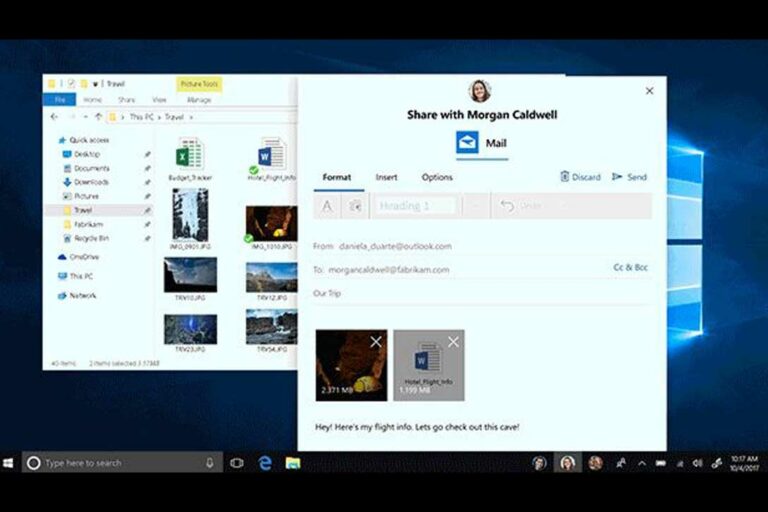Screen dimensions: 768x512
Task: Open the Budget_Tracker Excel file
Action: tap(190, 159)
